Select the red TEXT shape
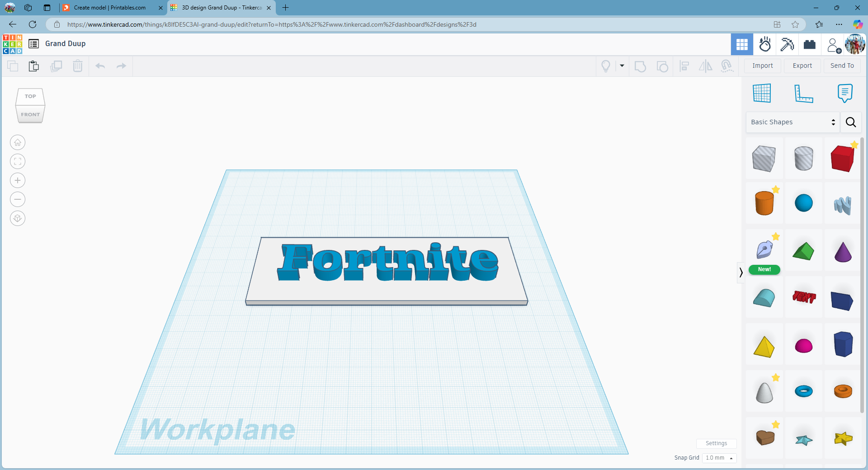 pyautogui.click(x=804, y=297)
